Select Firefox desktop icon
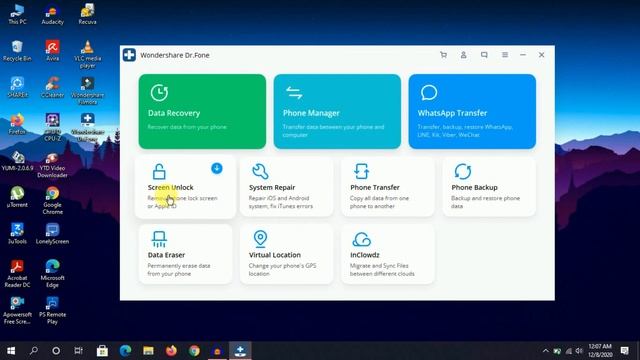The image size is (640, 360). tap(17, 124)
